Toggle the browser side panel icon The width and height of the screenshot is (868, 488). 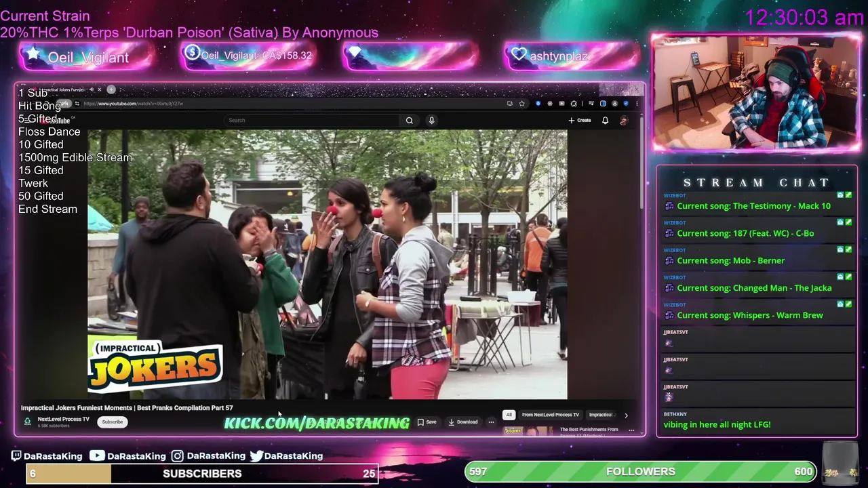603,104
